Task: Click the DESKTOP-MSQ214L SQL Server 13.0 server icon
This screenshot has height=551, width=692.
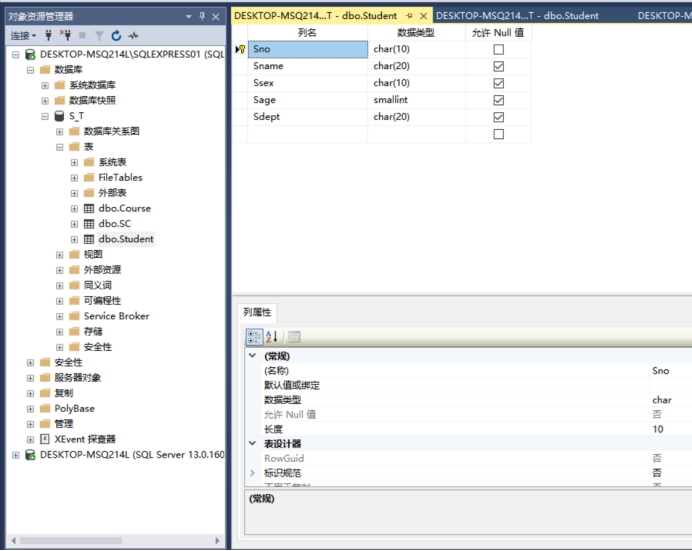Action: pyautogui.click(x=30, y=454)
